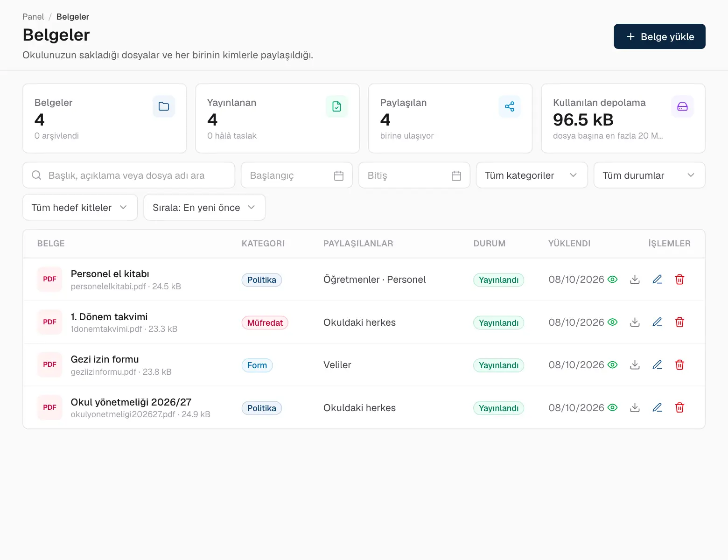This screenshot has height=560, width=728.
Task: Click the Yayınlanan card check-file icon
Action: [x=336, y=106]
